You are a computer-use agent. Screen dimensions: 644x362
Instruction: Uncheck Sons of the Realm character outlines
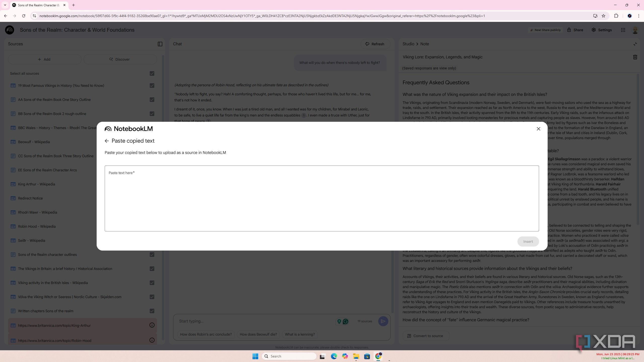point(152,255)
